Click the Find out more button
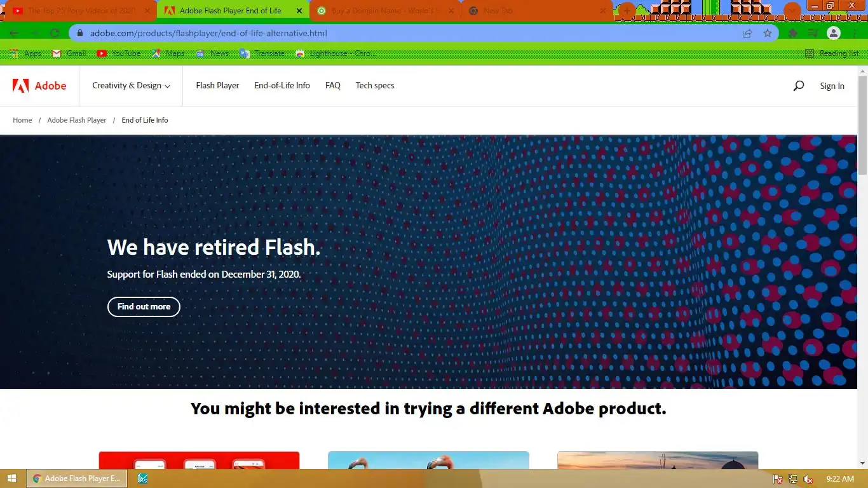 [x=144, y=307]
